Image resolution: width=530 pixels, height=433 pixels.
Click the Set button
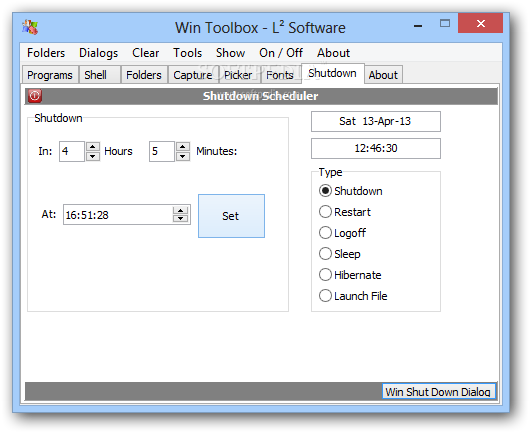(231, 216)
